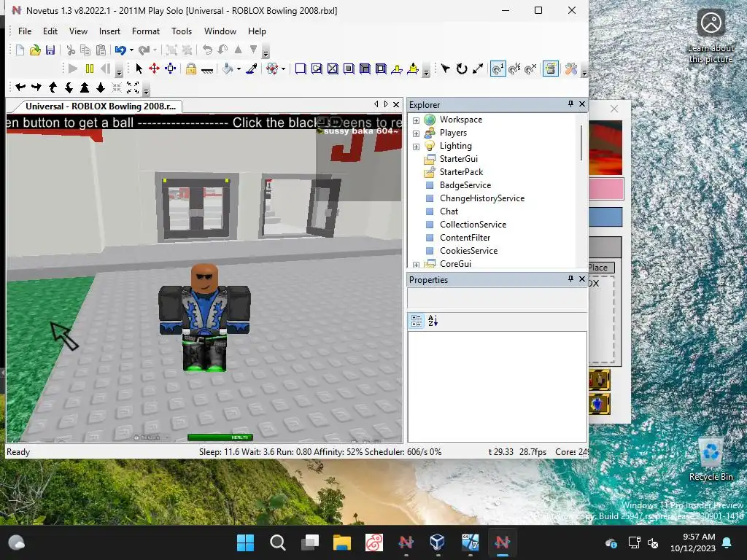This screenshot has width=747, height=560.
Task: Open the File menu
Action: point(25,31)
